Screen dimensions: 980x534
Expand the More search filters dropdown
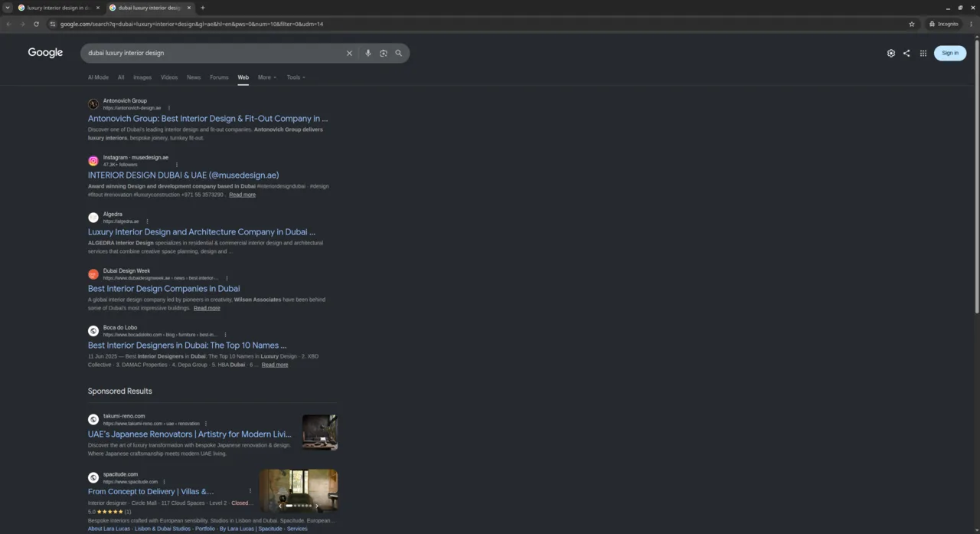[267, 77]
